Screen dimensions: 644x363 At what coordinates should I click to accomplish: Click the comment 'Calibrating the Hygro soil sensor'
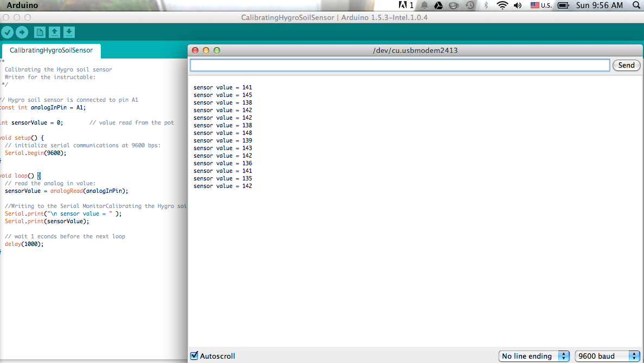pos(59,70)
